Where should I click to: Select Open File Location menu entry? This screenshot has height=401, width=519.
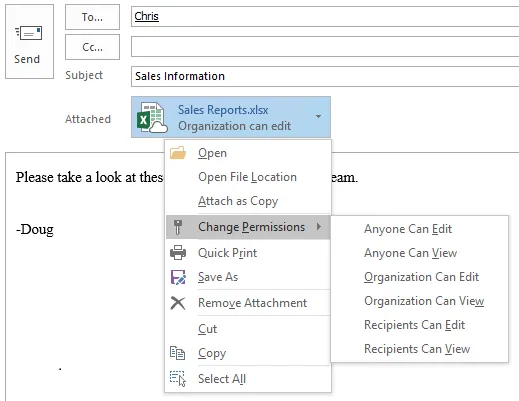248,177
